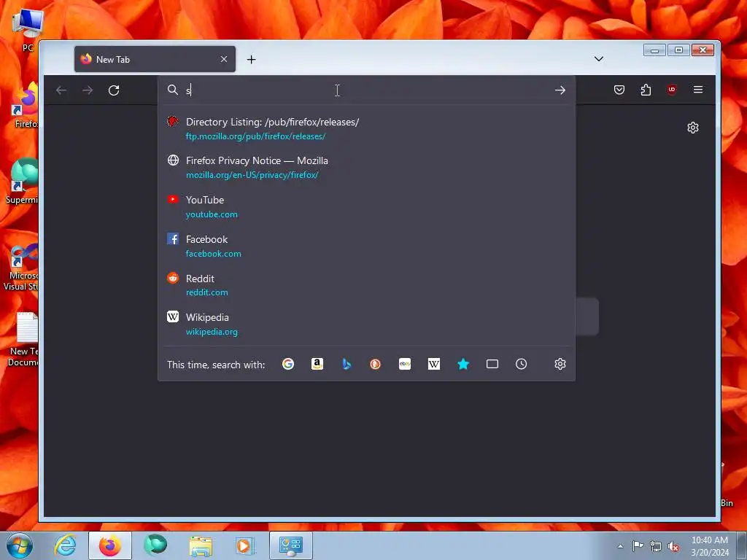Image resolution: width=747 pixels, height=560 pixels.
Task: Open new tab page personalize gear
Action: tap(693, 128)
